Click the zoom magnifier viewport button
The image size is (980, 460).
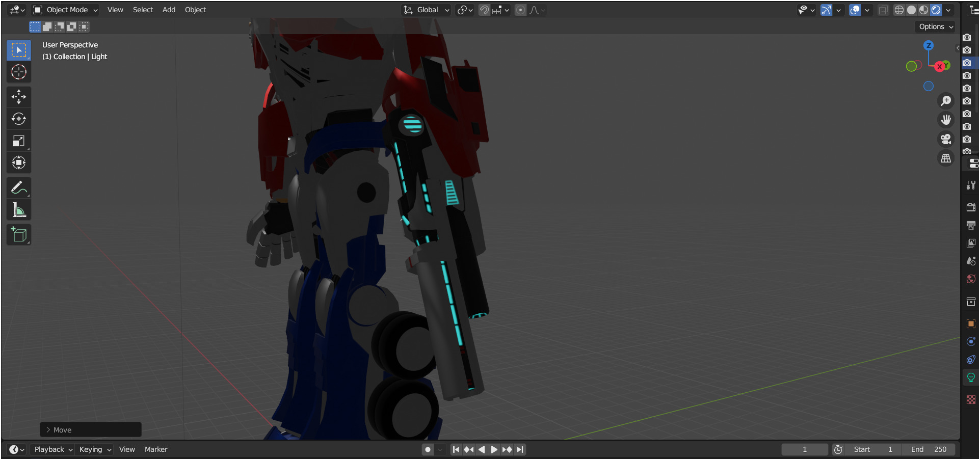(946, 101)
